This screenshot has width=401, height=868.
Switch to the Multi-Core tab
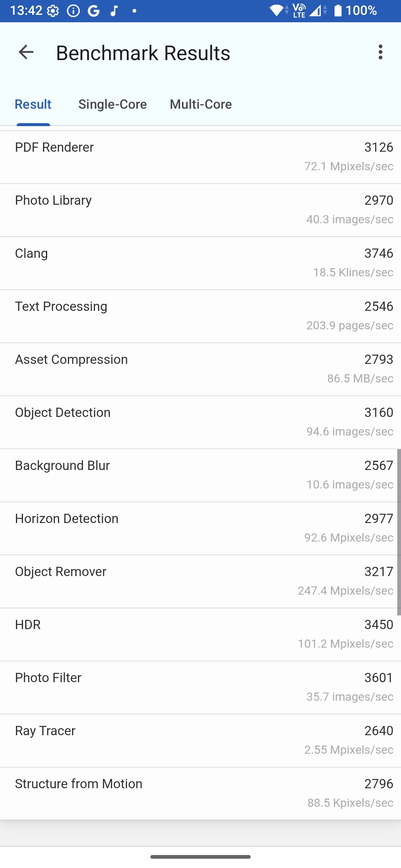coord(201,105)
